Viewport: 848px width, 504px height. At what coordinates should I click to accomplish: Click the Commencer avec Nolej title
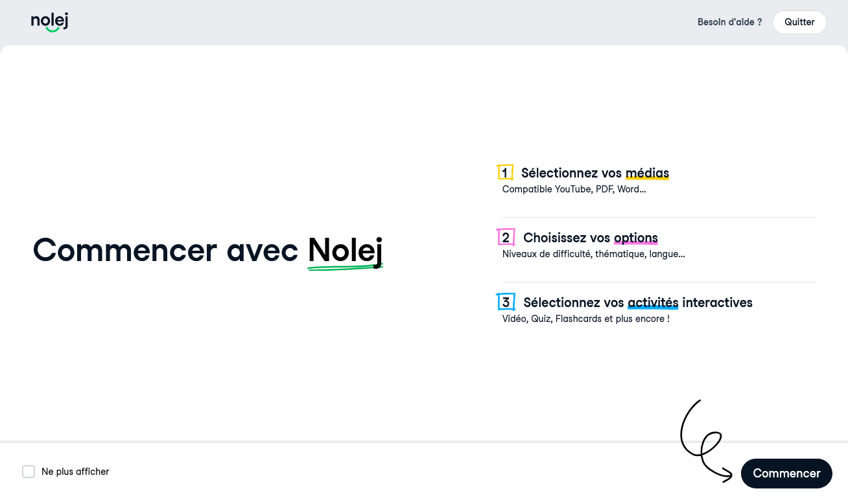point(207,250)
